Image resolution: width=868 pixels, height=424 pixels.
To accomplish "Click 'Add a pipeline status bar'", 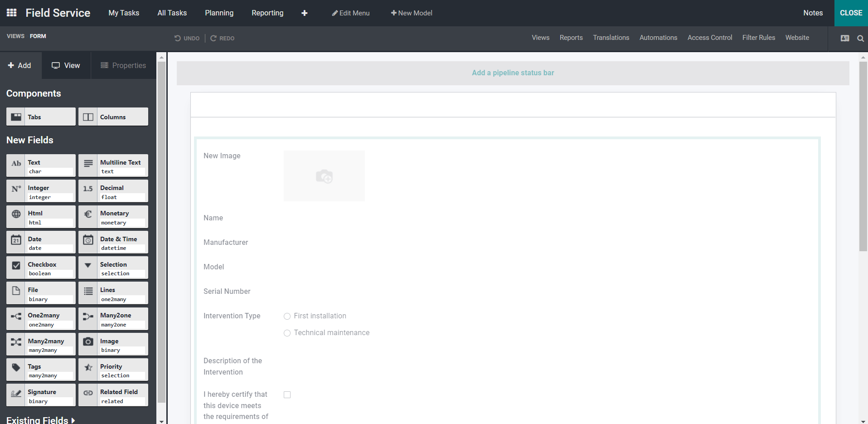I will point(513,73).
